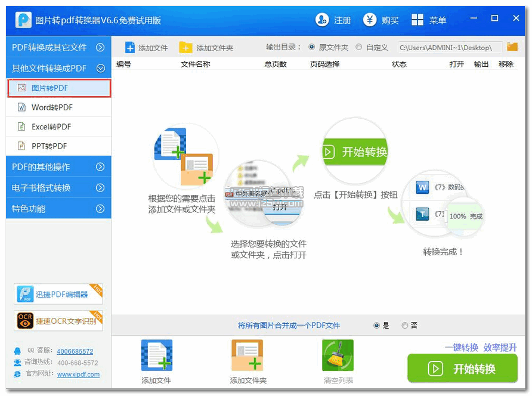Minimize the converter window
This screenshot has height=396, width=532.
point(474,18)
